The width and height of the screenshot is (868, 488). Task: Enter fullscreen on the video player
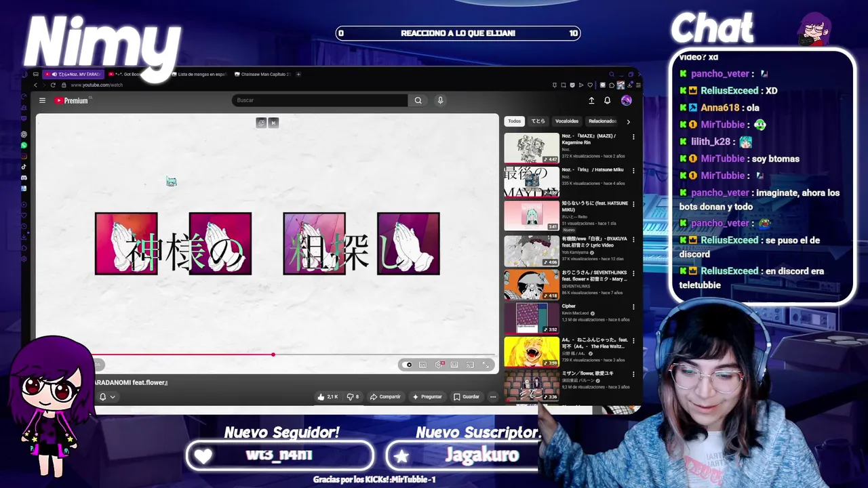(486, 365)
